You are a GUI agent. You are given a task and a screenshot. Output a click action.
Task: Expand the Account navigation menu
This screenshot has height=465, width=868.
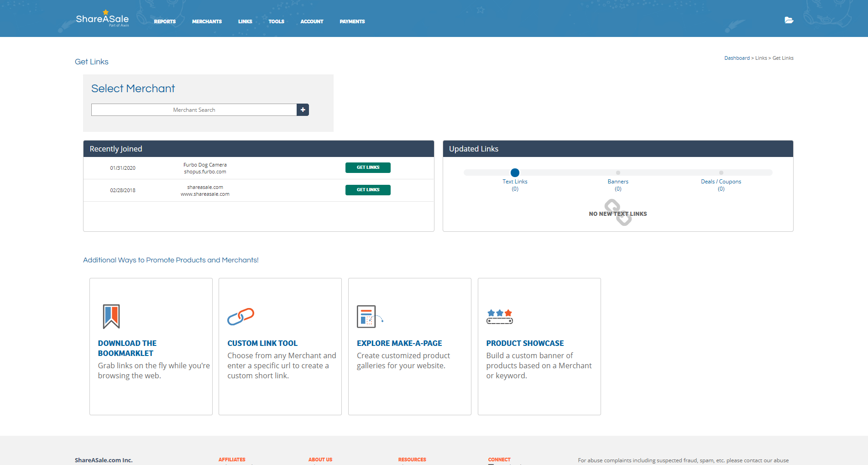(x=312, y=21)
